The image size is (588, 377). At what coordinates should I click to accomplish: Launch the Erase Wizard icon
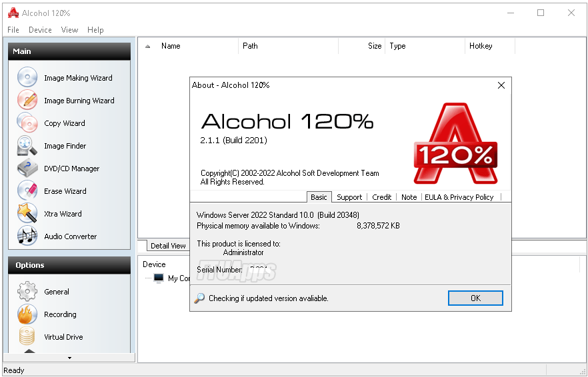(x=27, y=191)
